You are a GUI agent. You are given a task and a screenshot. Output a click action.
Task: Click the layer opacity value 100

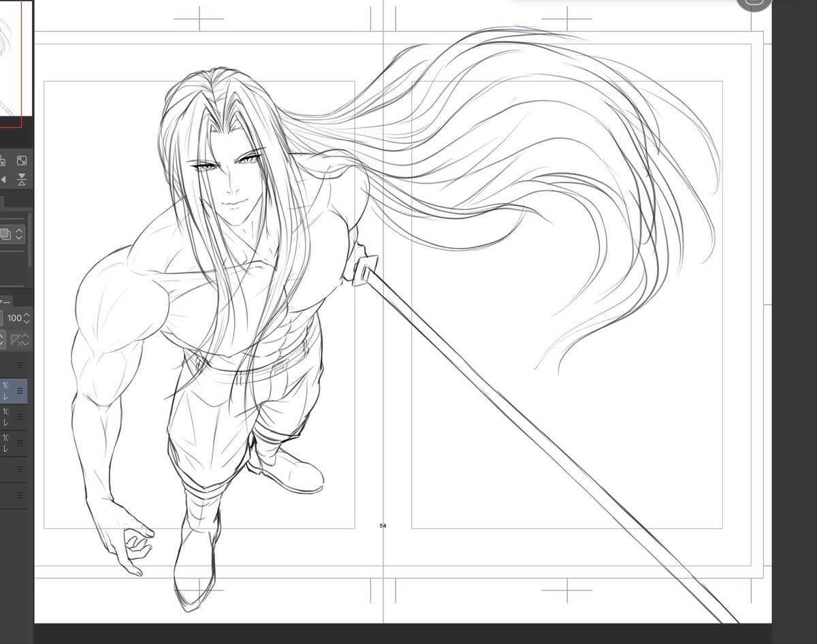click(14, 318)
